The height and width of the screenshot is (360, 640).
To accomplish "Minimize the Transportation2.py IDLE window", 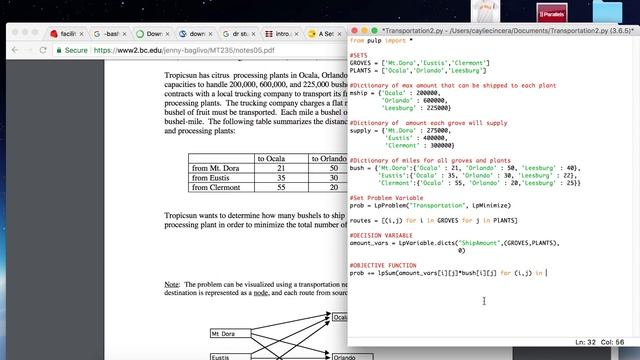I will pyautogui.click(x=364, y=31).
